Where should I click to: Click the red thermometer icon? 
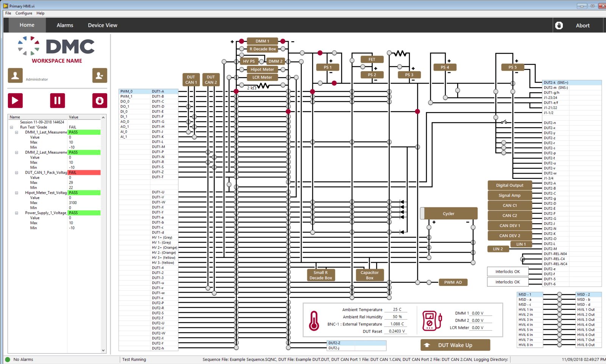[x=314, y=321]
